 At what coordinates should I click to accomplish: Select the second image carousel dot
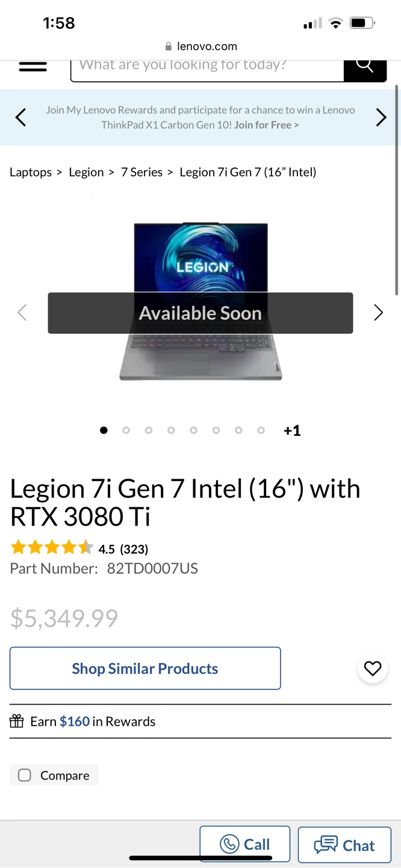point(126,430)
